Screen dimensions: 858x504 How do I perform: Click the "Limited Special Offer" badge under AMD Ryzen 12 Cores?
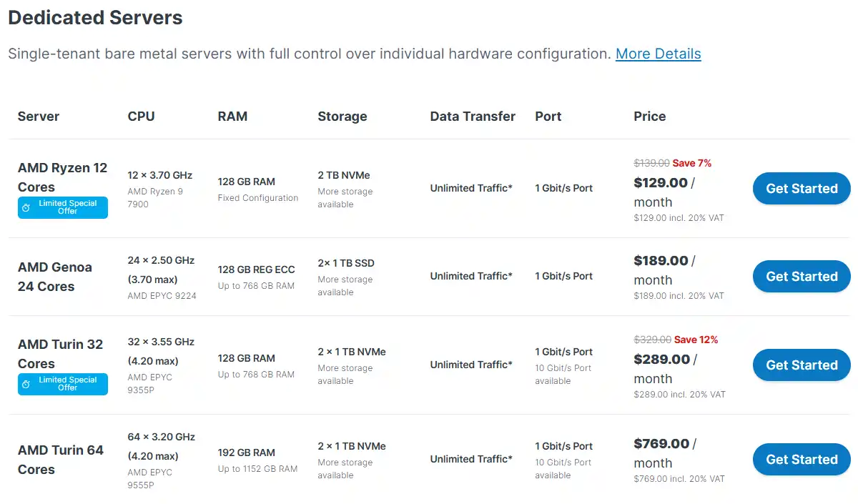click(x=63, y=207)
